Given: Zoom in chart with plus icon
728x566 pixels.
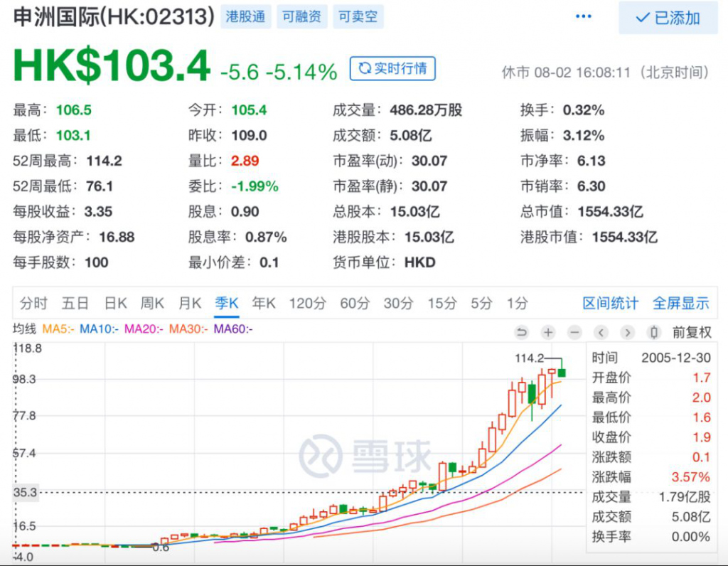Looking at the screenshot, I should [548, 333].
